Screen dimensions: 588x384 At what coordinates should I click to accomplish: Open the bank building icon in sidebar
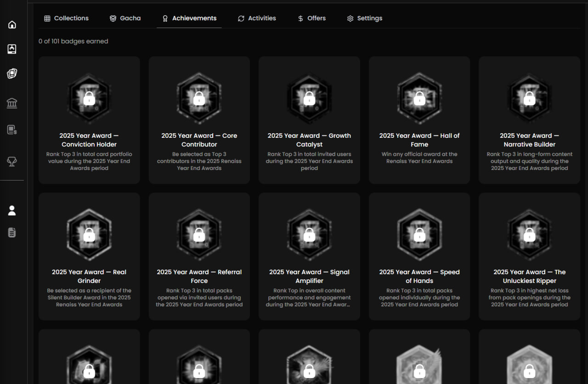click(x=12, y=103)
